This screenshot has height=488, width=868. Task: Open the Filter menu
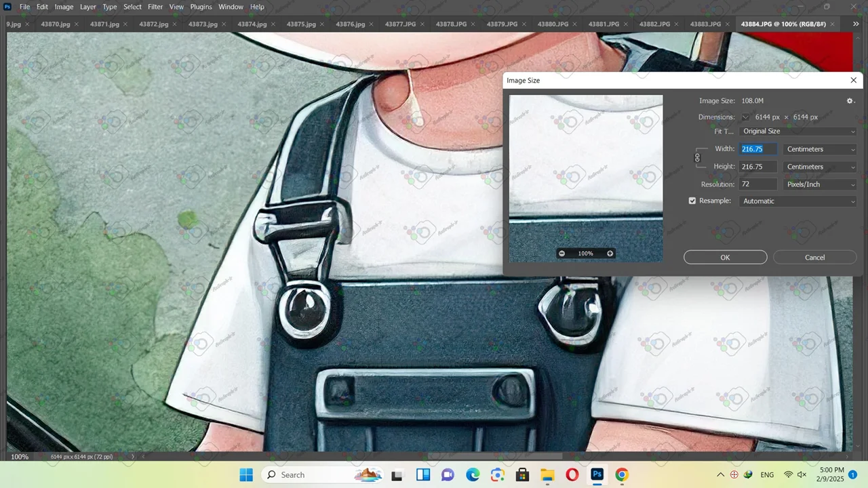click(155, 7)
